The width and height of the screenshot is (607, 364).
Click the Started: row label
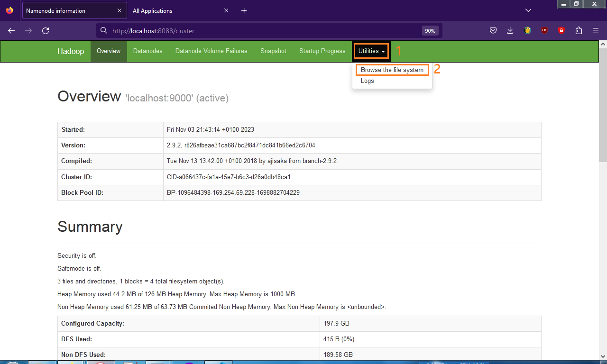73,129
